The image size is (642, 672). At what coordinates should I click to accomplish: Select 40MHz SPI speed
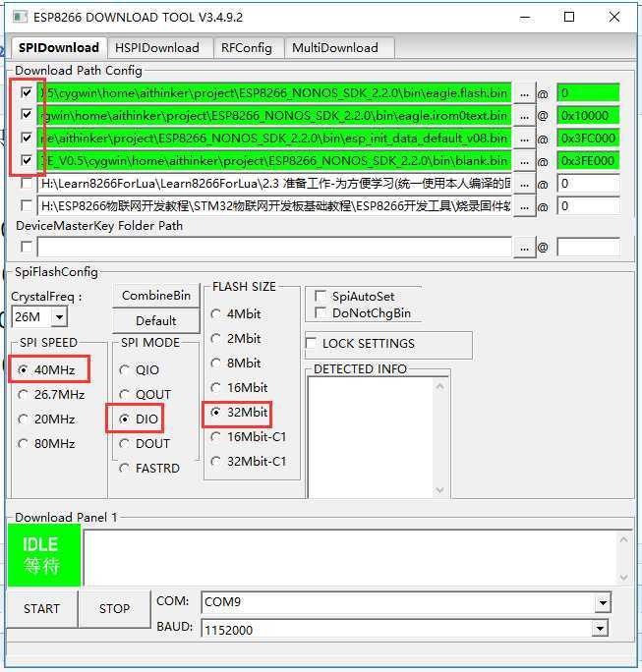(x=48, y=369)
